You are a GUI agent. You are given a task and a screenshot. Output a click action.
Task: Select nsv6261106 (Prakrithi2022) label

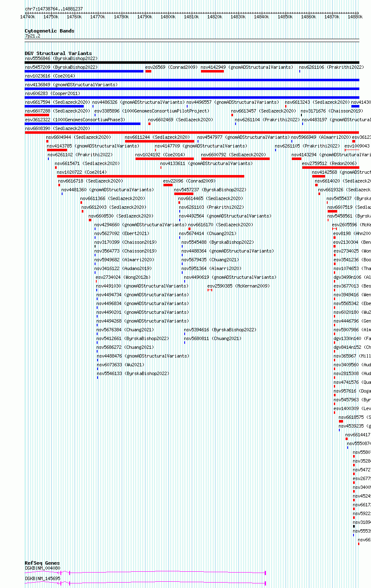click(331, 67)
